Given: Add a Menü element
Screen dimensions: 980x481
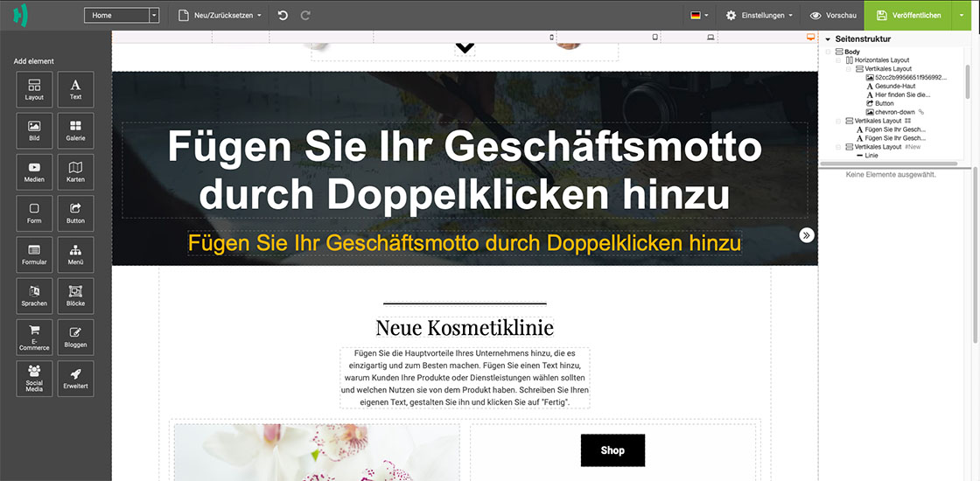Looking at the screenshot, I should (75, 254).
